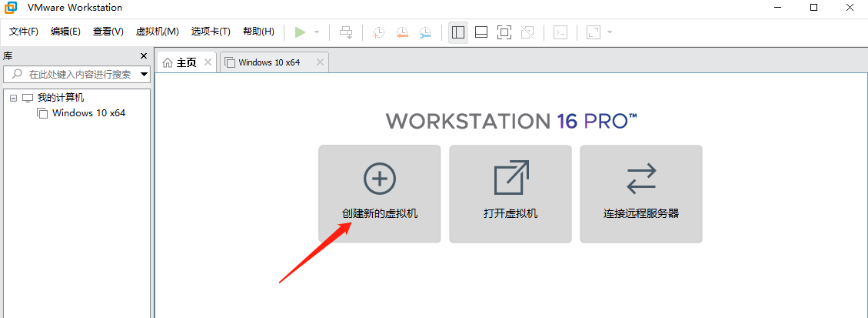This screenshot has width=868, height=318.
Task: Click the 创建新的虚拟机 button
Action: [380, 194]
